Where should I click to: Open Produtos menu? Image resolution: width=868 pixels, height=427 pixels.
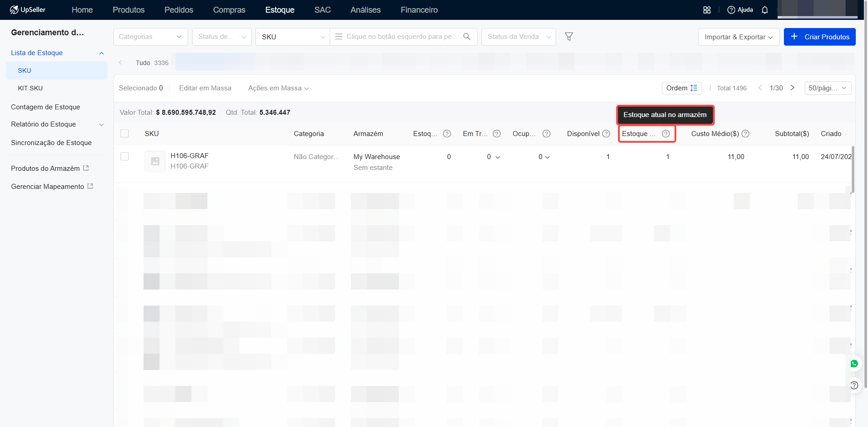129,10
